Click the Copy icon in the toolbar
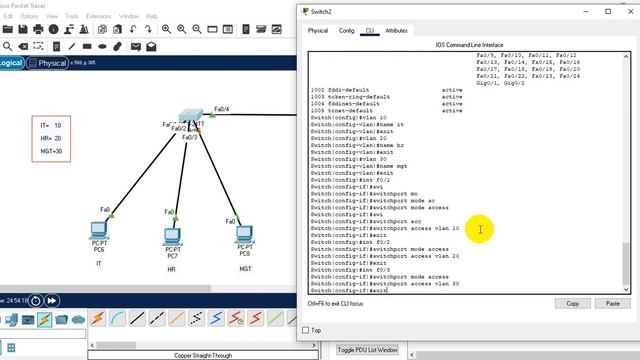The image size is (640, 360). coord(102,29)
